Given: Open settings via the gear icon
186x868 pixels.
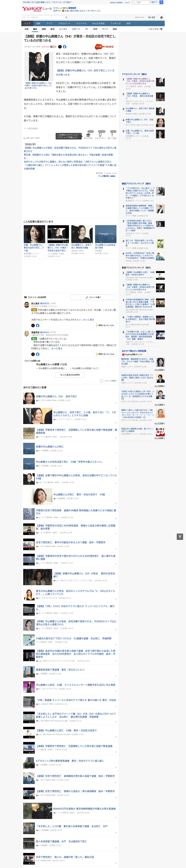Looking at the screenshot, I should (x=161, y=18).
